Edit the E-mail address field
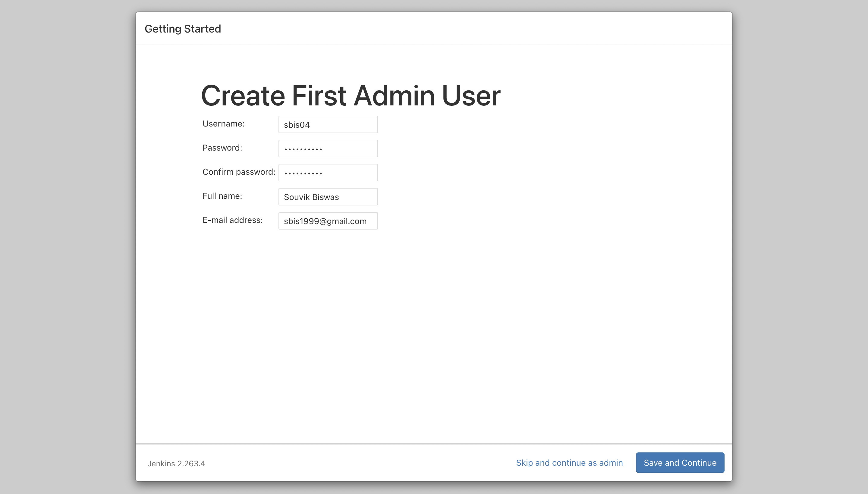Screen dimensions: 868x494 coord(328,221)
